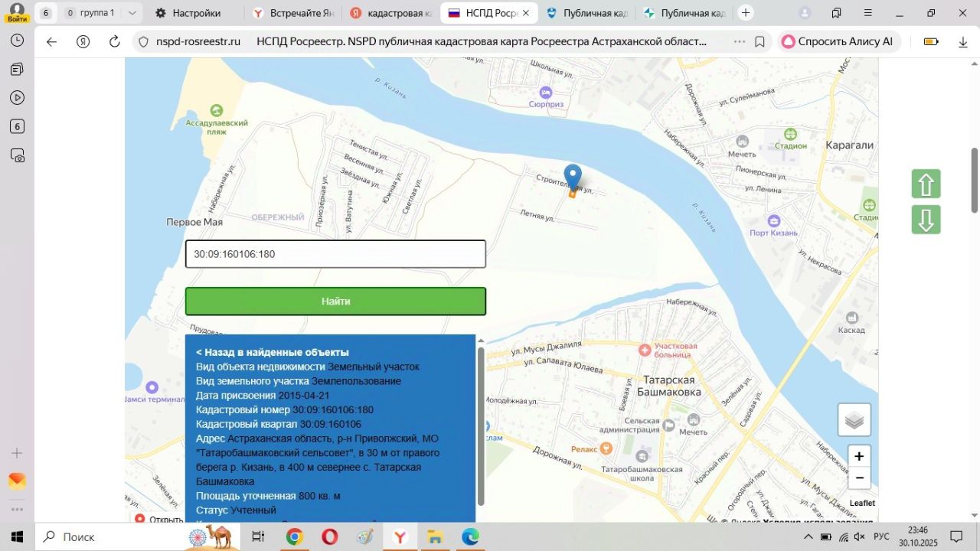Open browser downloads panel
The width and height of the screenshot is (980, 551).
963,42
